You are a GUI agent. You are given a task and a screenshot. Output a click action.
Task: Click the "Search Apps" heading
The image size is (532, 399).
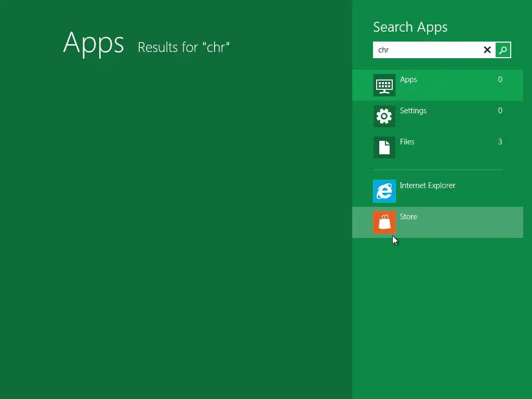(x=410, y=27)
